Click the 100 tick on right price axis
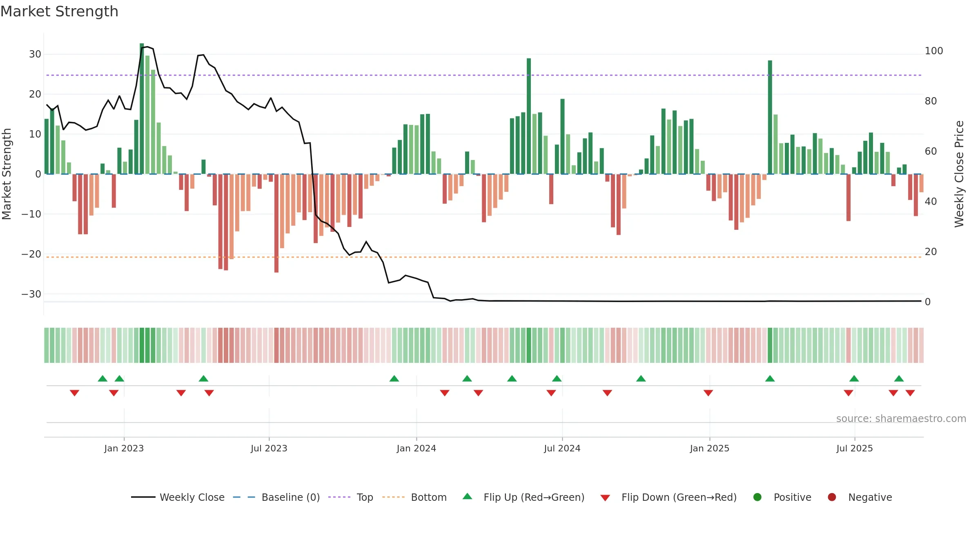Viewport: 980px width, 551px height. (x=934, y=51)
